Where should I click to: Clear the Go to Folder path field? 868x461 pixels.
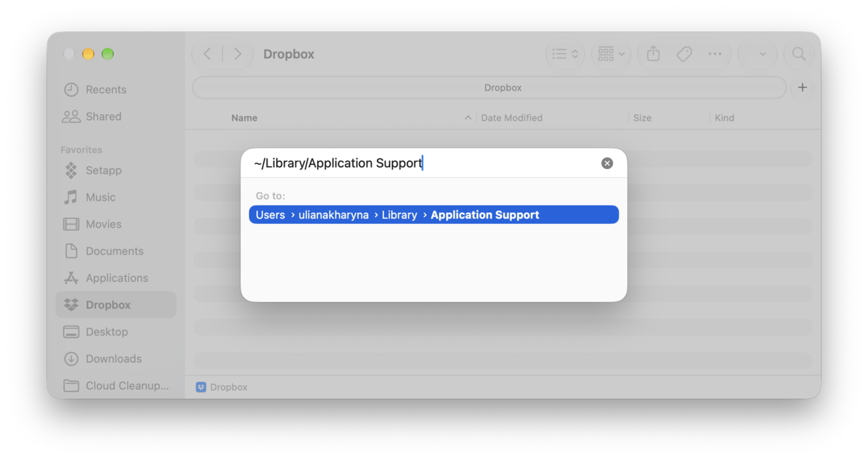coord(607,163)
